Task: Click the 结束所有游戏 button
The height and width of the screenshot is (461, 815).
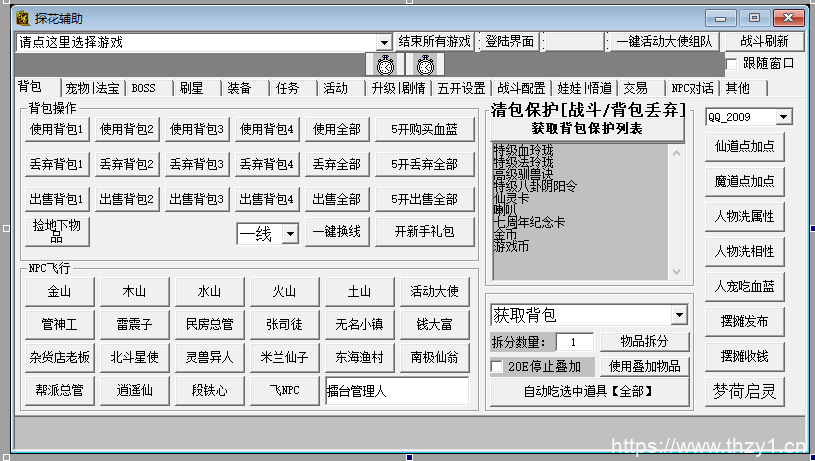Action: click(x=435, y=42)
